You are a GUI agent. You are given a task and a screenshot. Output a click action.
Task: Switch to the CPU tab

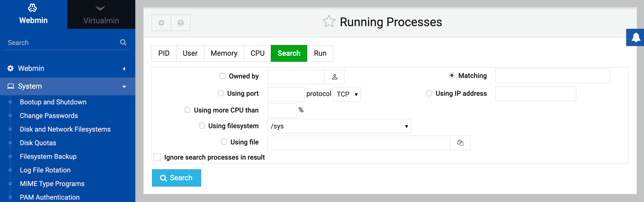tap(257, 53)
